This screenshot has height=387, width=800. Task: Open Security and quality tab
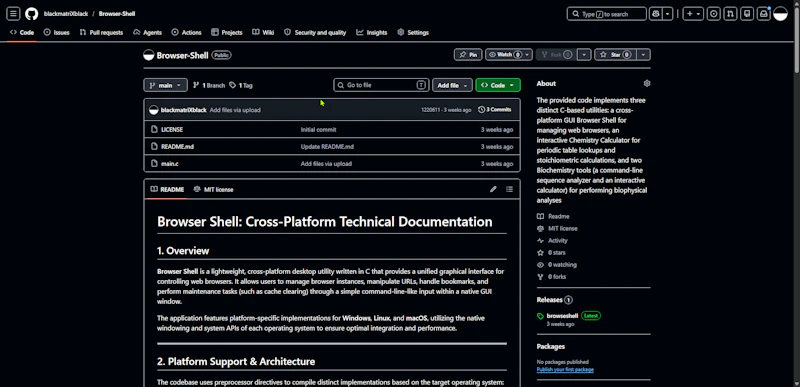tap(315, 33)
